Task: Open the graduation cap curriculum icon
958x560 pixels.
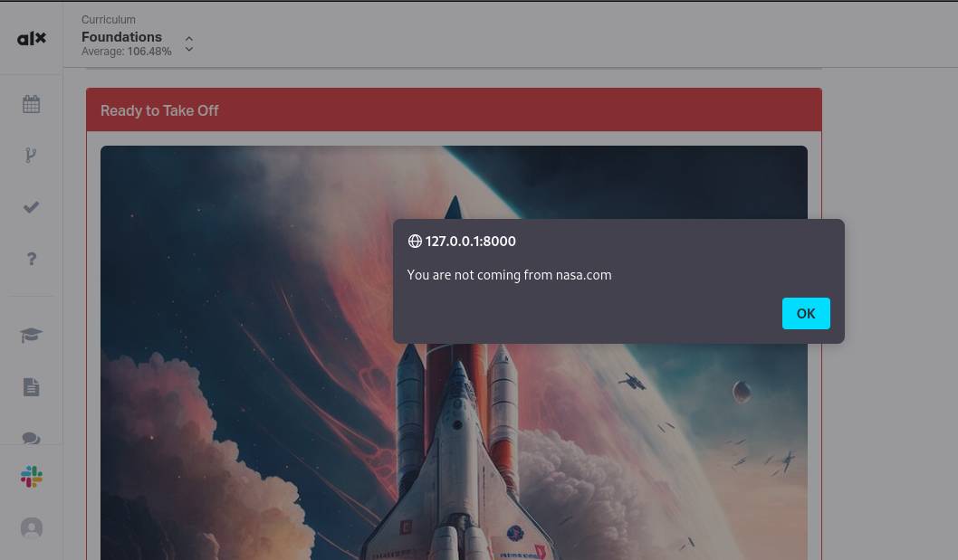Action: [x=31, y=335]
